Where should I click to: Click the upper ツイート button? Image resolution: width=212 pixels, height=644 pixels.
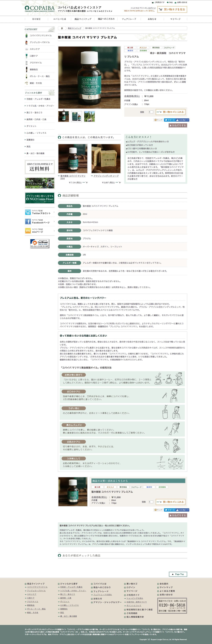[x=170, y=120]
